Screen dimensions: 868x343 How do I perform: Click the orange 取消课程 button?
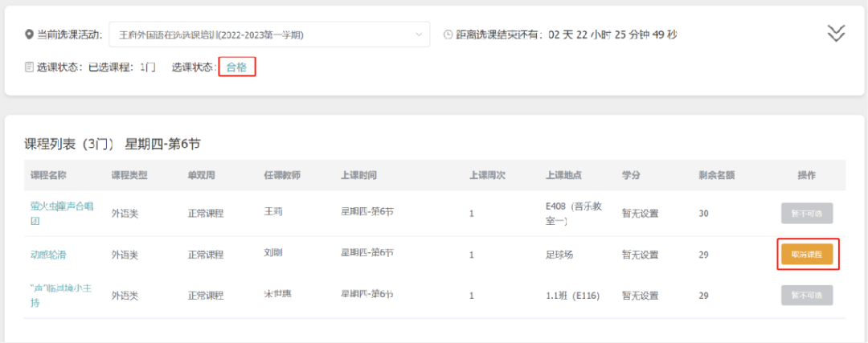807,255
